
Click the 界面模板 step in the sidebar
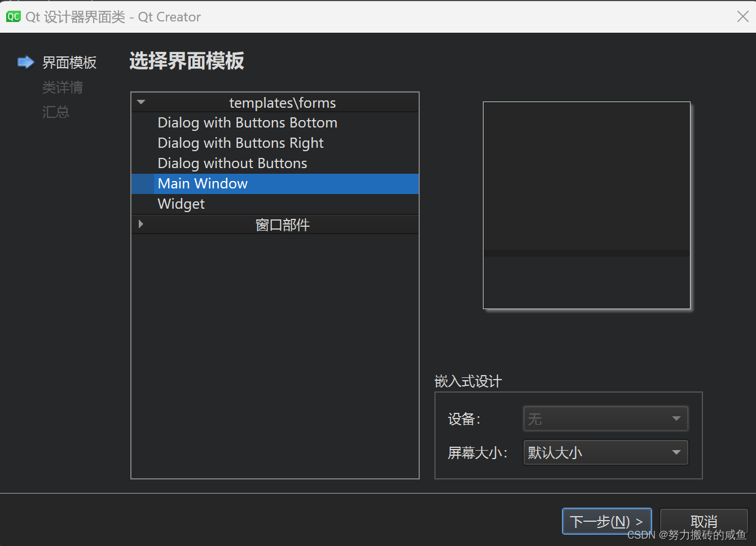click(x=69, y=62)
